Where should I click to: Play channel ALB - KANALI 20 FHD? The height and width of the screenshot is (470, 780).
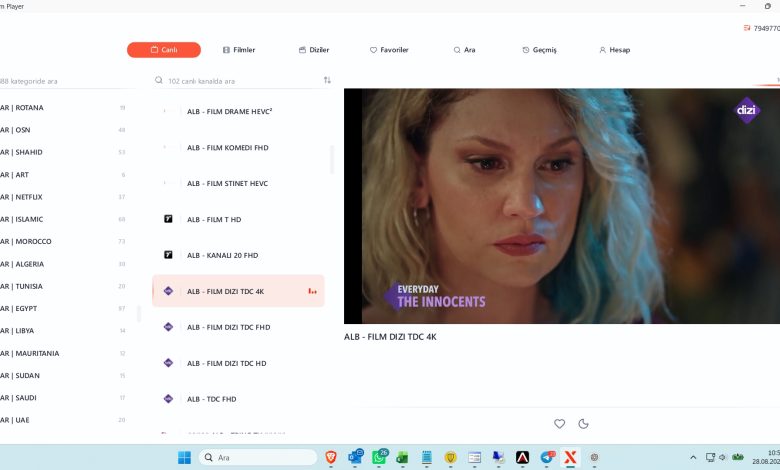(x=238, y=255)
